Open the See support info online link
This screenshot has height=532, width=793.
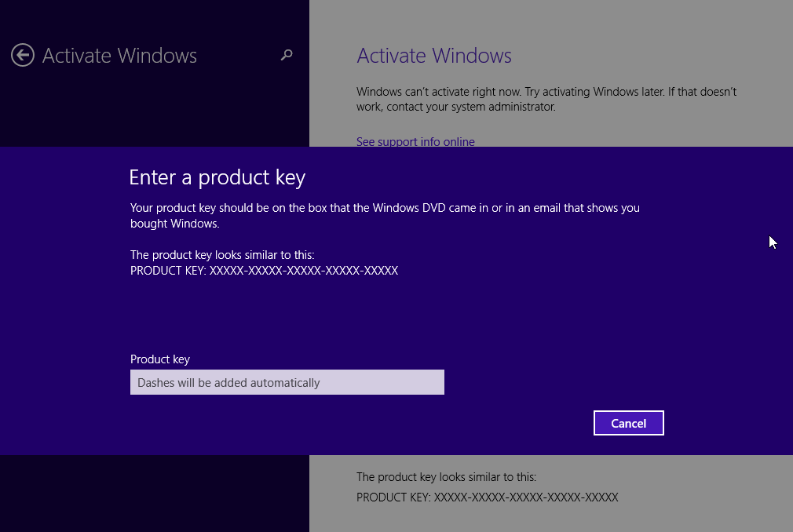click(x=415, y=141)
